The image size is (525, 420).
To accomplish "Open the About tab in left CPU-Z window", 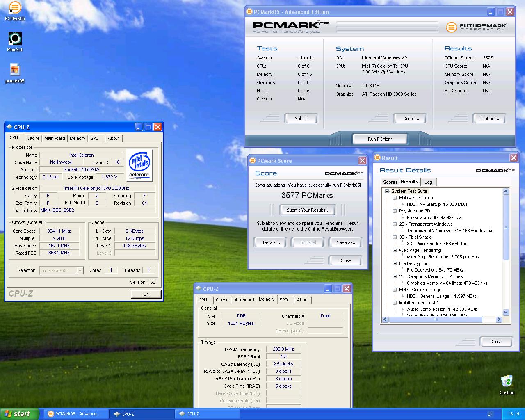I will coord(114,138).
